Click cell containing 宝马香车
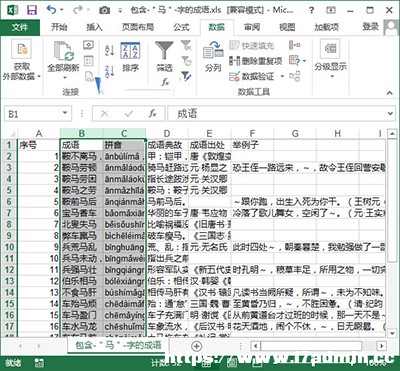 81,213
